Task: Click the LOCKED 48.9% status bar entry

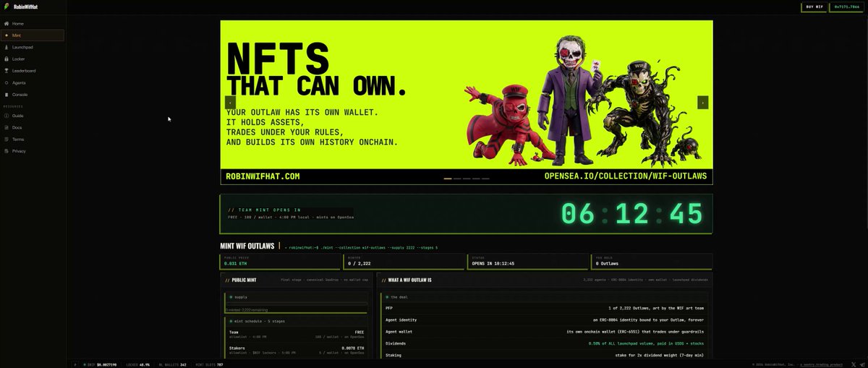Action: 137,364
